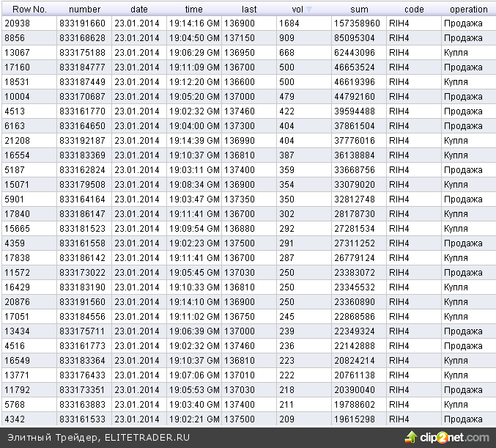Click the sum value 157358960 cell
Image resolution: width=496 pixels, height=448 pixels.
(x=356, y=23)
